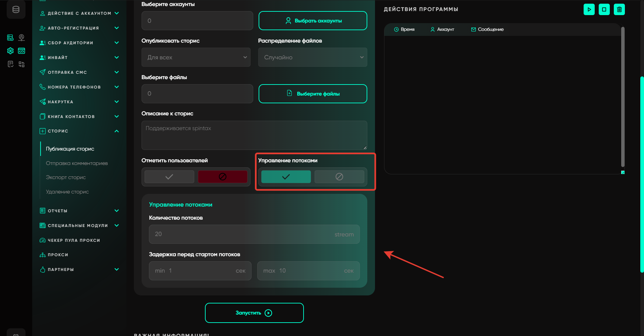This screenshot has width=644, height=336.
Task: Open the 'Для всех' publish dropdown
Action: (196, 57)
